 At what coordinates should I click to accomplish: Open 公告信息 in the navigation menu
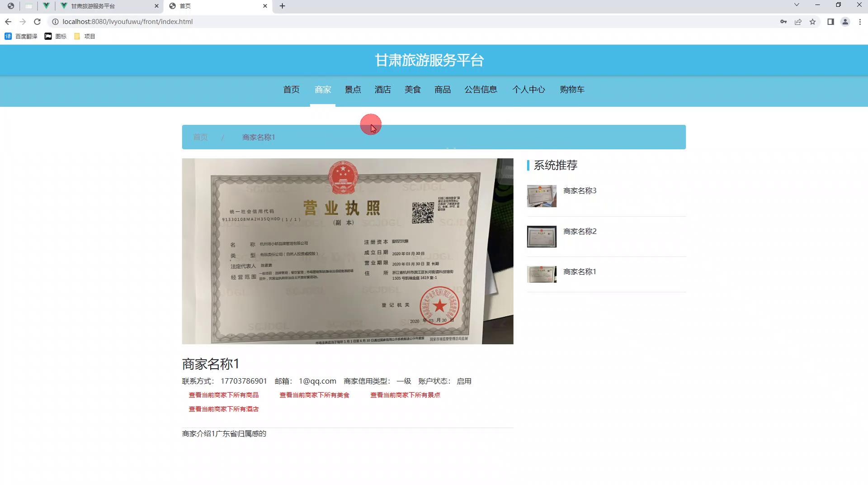pyautogui.click(x=481, y=90)
